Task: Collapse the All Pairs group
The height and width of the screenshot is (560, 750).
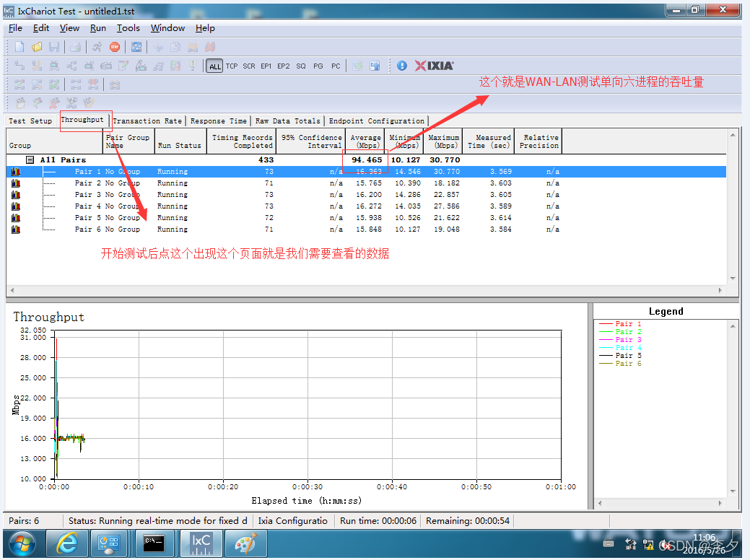Action: tap(30, 159)
